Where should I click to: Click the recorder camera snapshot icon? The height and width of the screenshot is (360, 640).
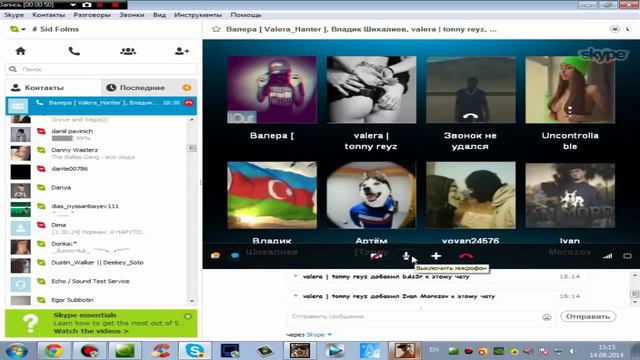point(87,4)
